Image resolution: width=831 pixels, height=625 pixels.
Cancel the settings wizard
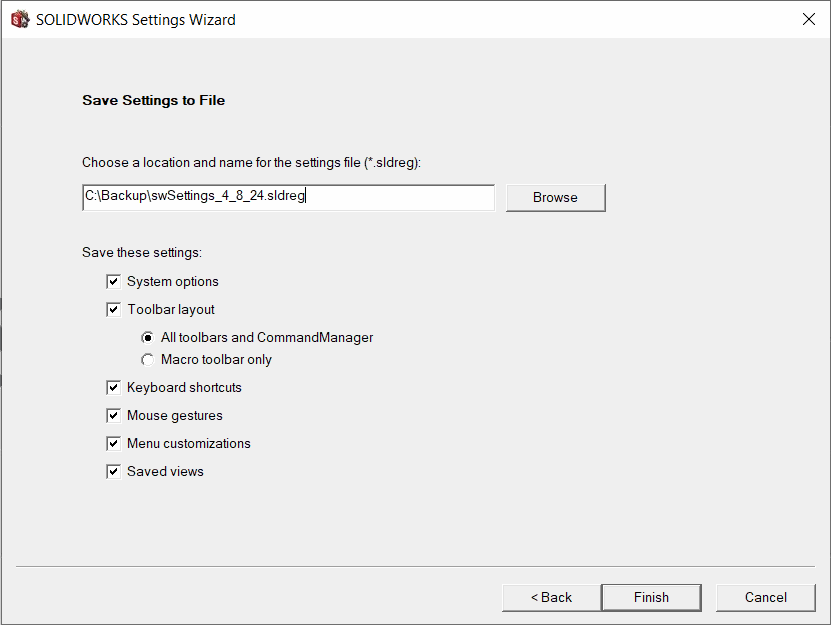coord(765,597)
